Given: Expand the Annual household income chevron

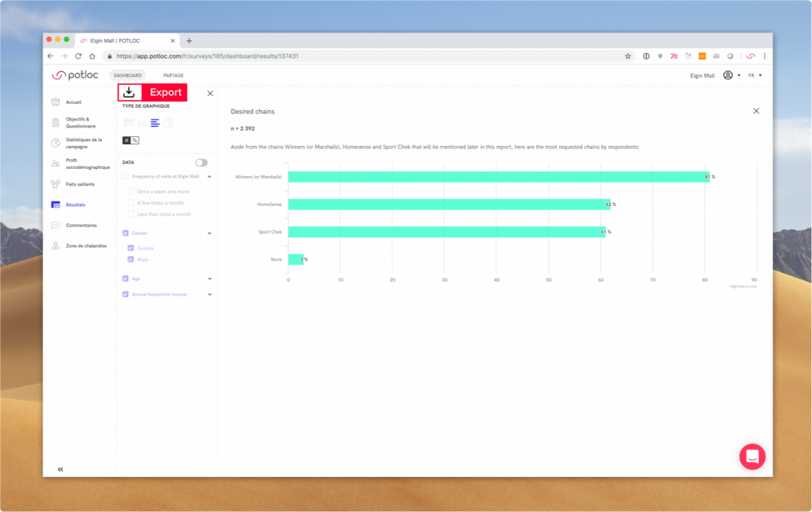Looking at the screenshot, I should point(209,294).
